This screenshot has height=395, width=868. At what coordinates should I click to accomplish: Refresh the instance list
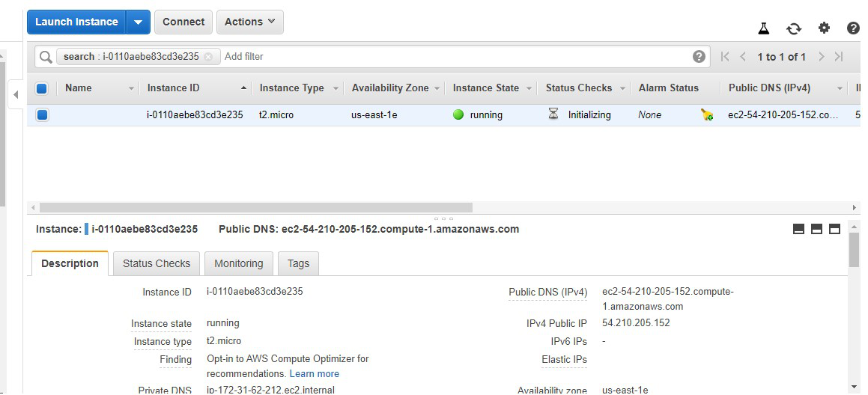pos(794,28)
